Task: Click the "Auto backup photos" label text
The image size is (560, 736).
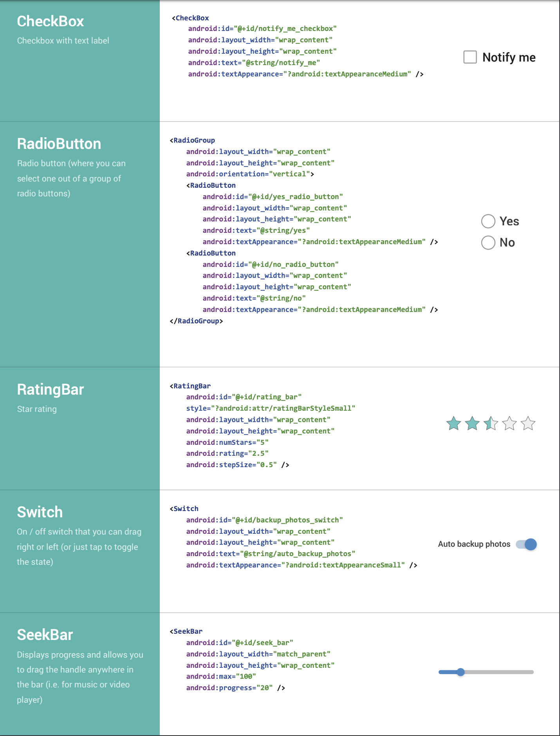Action: 474,544
